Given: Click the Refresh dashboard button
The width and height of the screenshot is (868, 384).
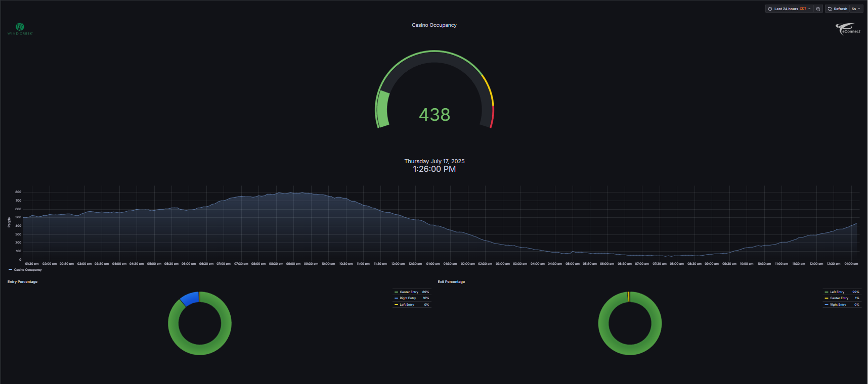Looking at the screenshot, I should (837, 9).
